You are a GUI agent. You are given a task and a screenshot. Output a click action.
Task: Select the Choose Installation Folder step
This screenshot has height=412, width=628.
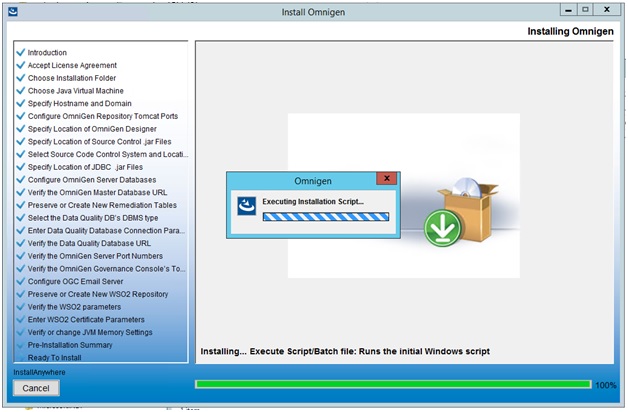pyautogui.click(x=72, y=78)
